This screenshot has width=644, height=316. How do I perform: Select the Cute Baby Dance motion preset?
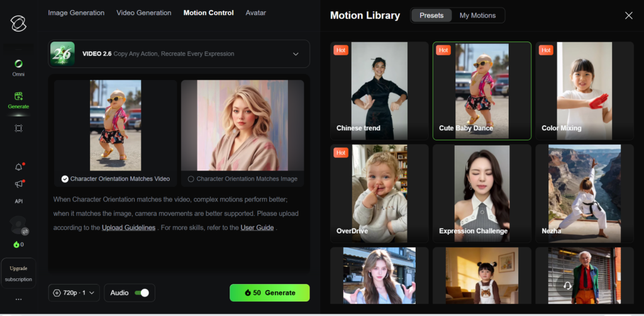(x=482, y=91)
